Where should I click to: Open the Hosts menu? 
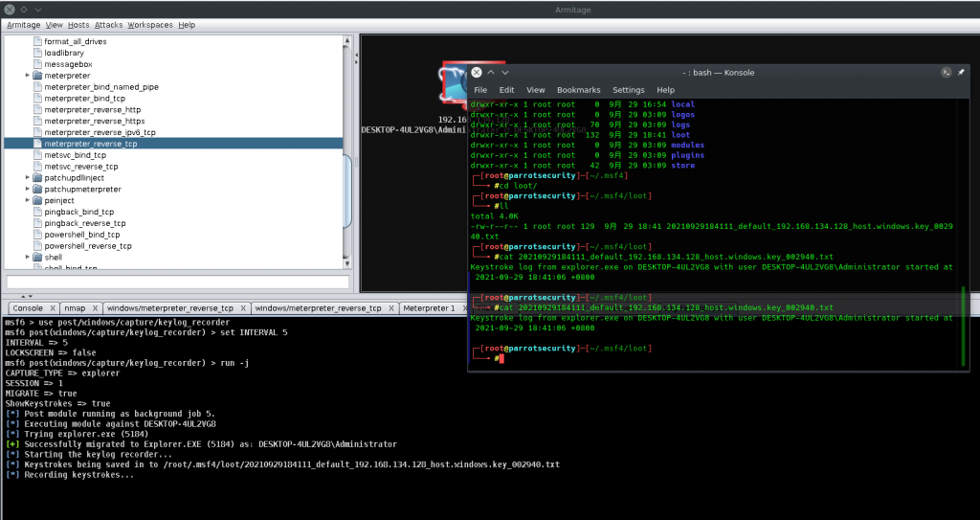pyautogui.click(x=78, y=25)
